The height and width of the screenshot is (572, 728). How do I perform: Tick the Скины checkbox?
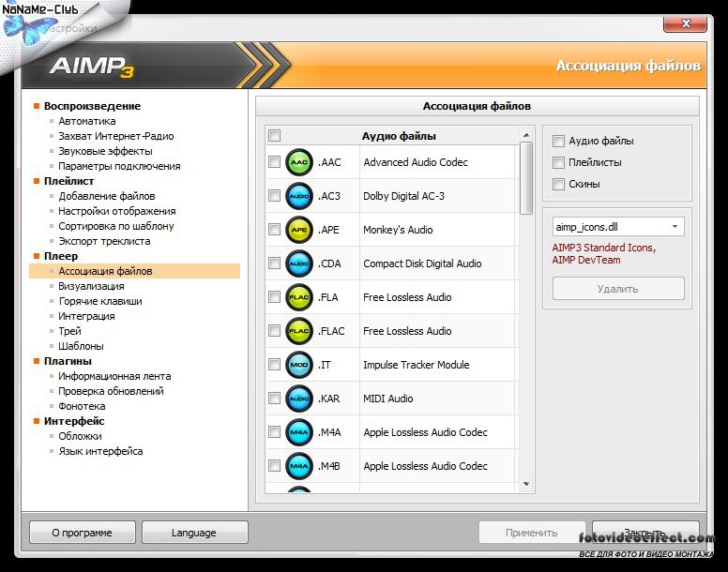point(558,184)
